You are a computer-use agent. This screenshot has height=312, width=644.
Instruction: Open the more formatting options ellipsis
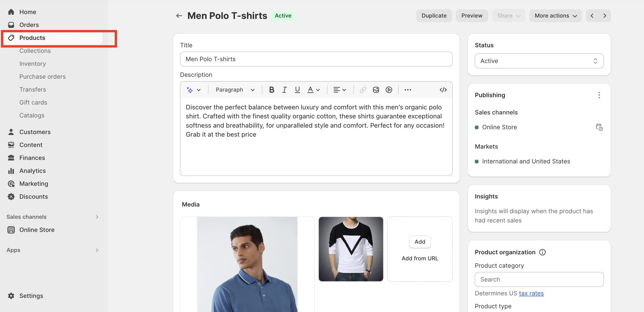coord(408,90)
